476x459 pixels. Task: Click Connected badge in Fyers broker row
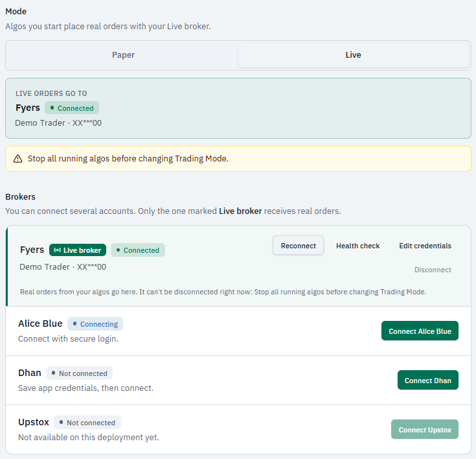[138, 250]
